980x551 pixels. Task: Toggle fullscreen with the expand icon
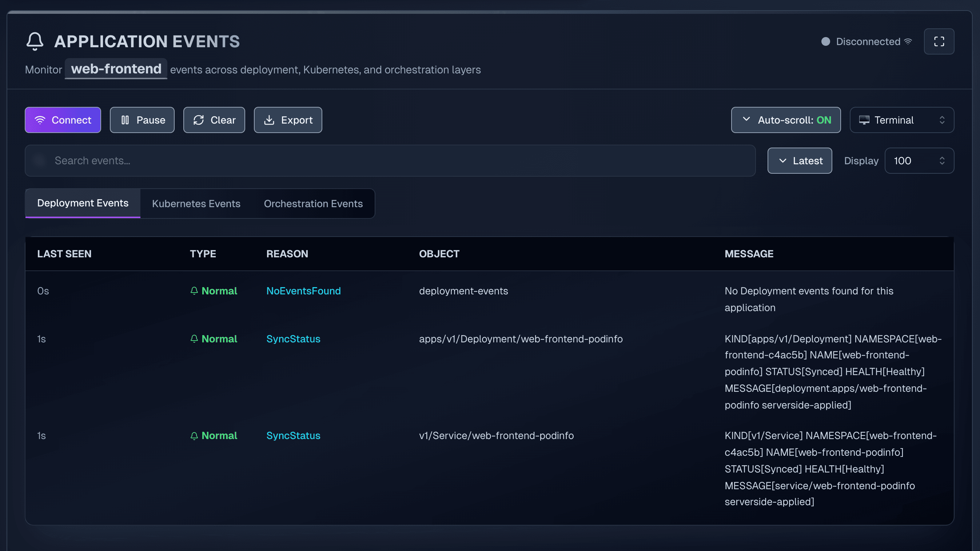pyautogui.click(x=939, y=41)
